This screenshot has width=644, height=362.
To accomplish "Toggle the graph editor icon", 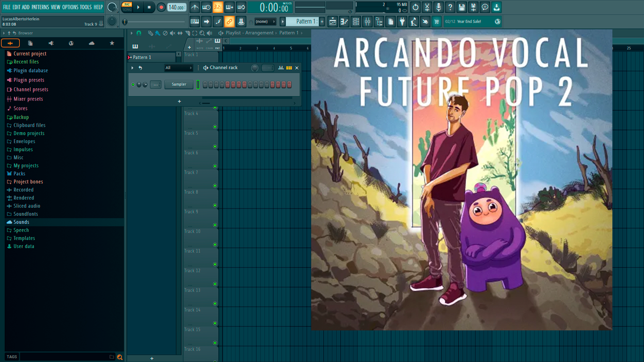I will [x=281, y=68].
